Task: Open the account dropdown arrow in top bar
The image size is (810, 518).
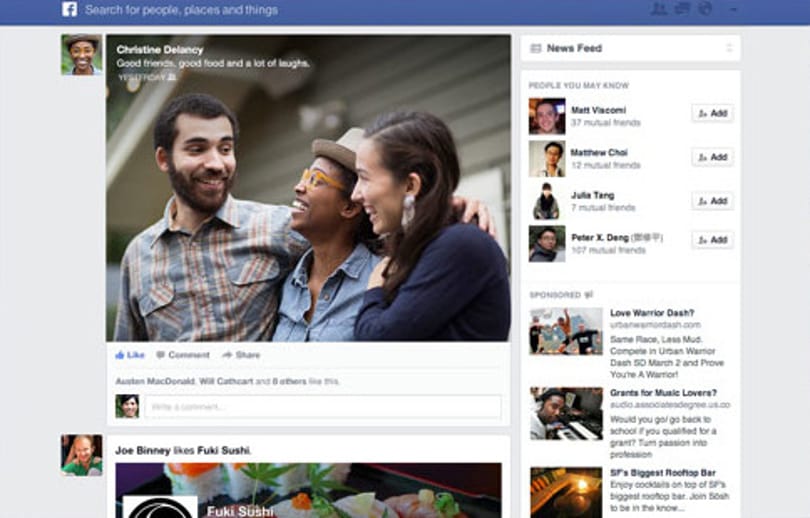Action: coord(734,9)
